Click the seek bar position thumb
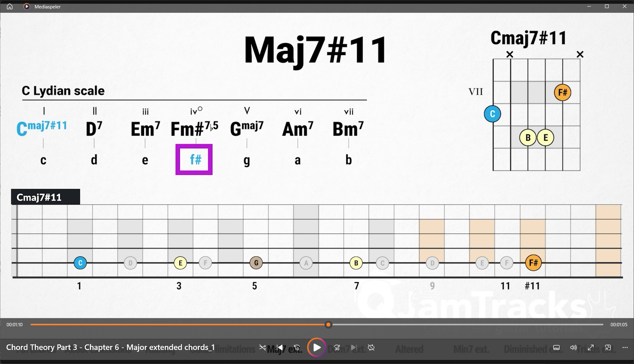634x364 pixels. [x=328, y=325]
